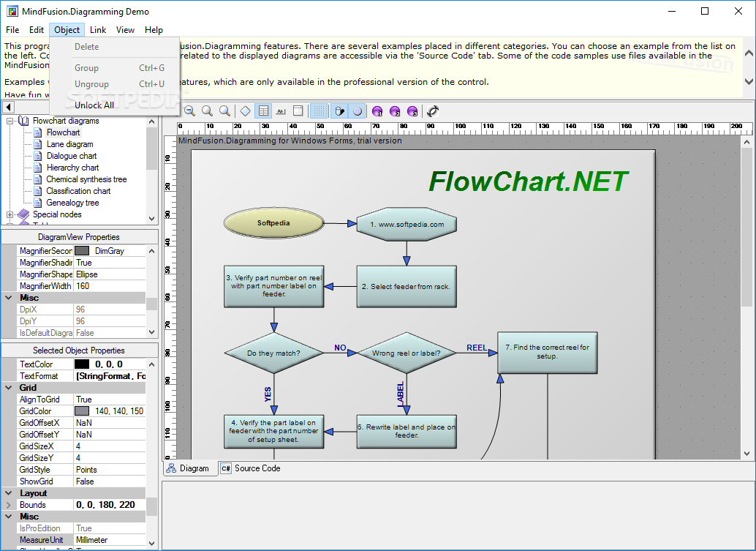Switch to the Source Code tab
The width and height of the screenshot is (756, 551).
pos(251,468)
